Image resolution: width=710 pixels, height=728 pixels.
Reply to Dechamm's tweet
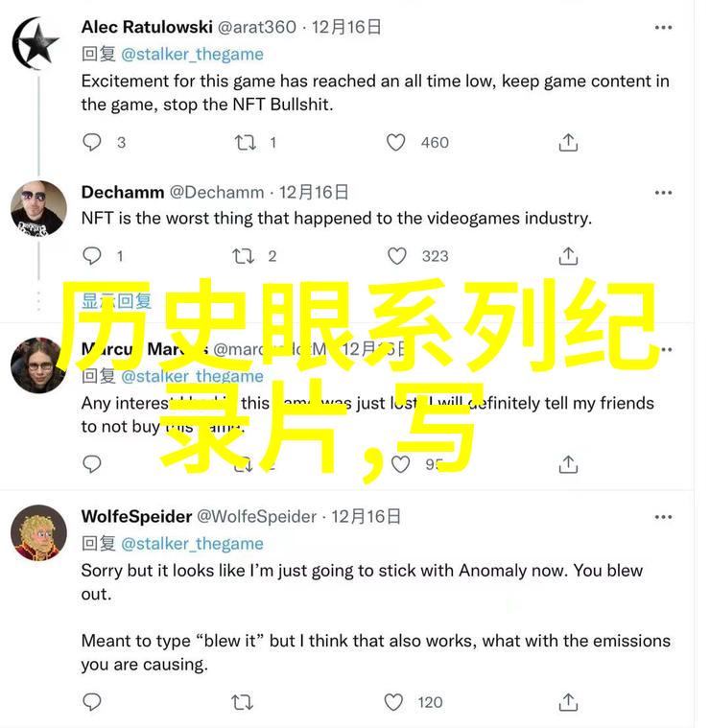click(x=91, y=256)
